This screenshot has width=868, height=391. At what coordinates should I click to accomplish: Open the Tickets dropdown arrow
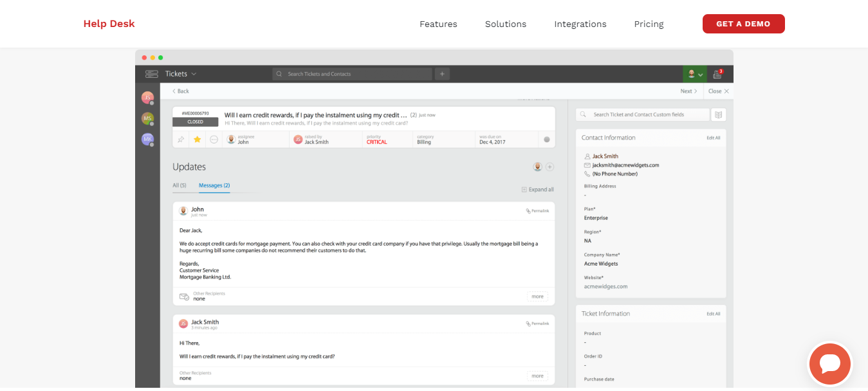click(x=194, y=74)
